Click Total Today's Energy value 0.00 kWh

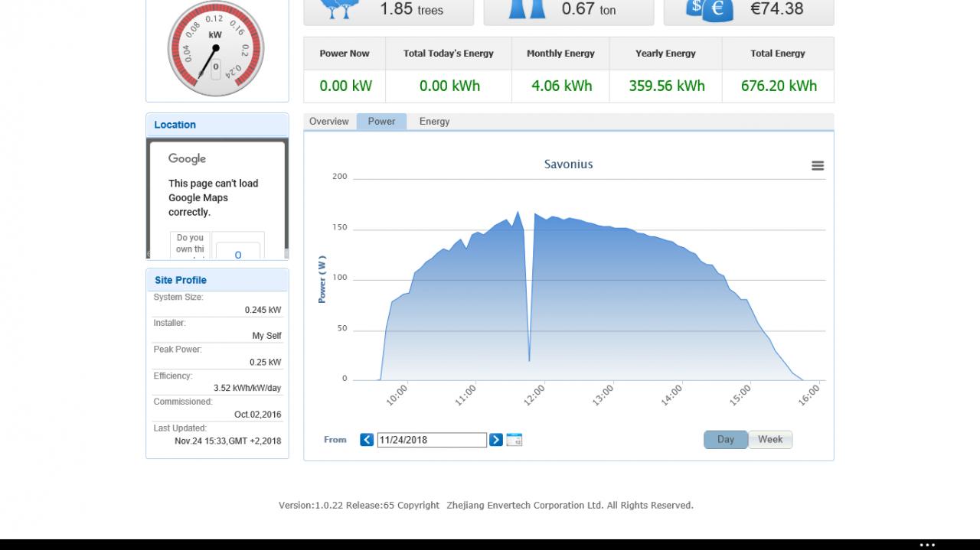click(449, 86)
